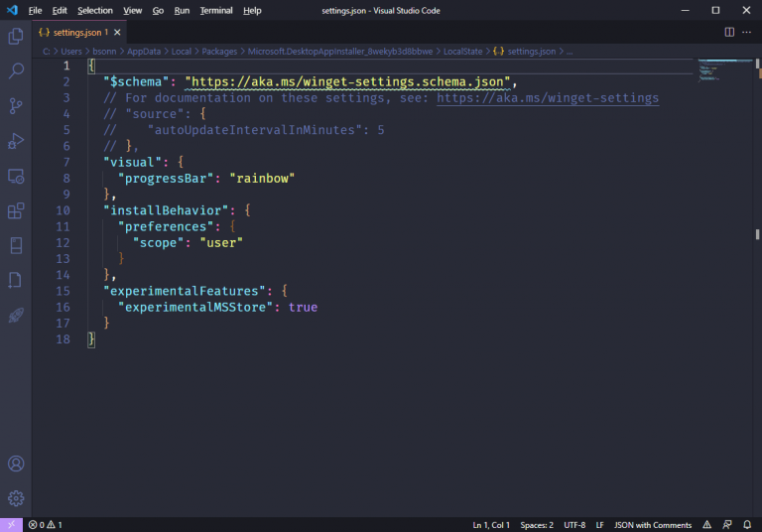Open the Go menu
Image resolution: width=762 pixels, height=532 pixels.
[158, 10]
